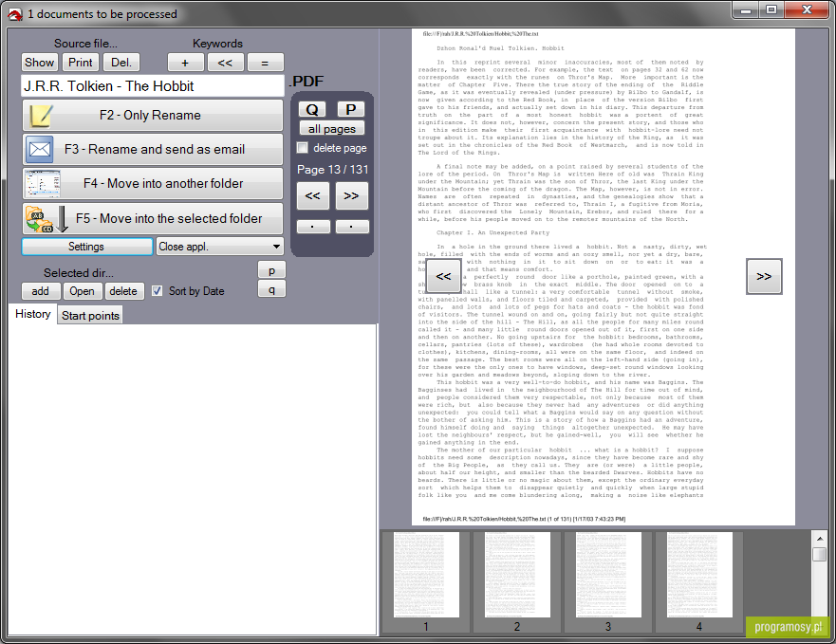Click the Selected dir... label
The image size is (836, 644).
tap(79, 273)
